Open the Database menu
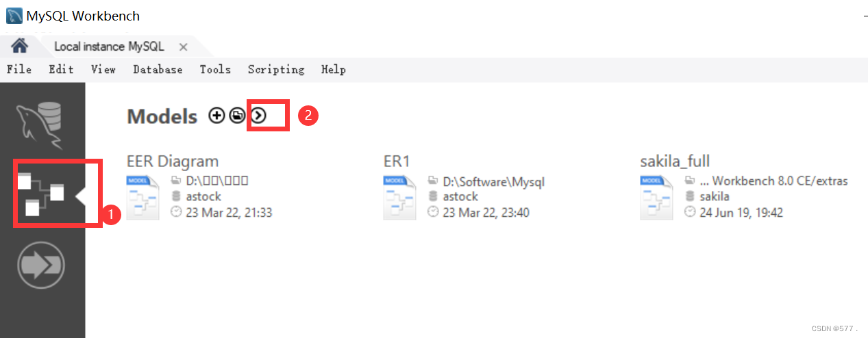The image size is (868, 338). click(158, 69)
